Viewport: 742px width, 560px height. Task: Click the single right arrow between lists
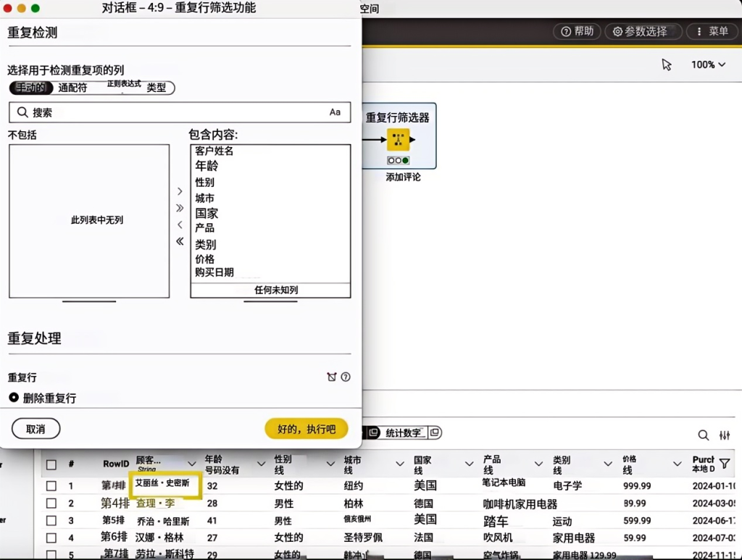[x=180, y=192]
